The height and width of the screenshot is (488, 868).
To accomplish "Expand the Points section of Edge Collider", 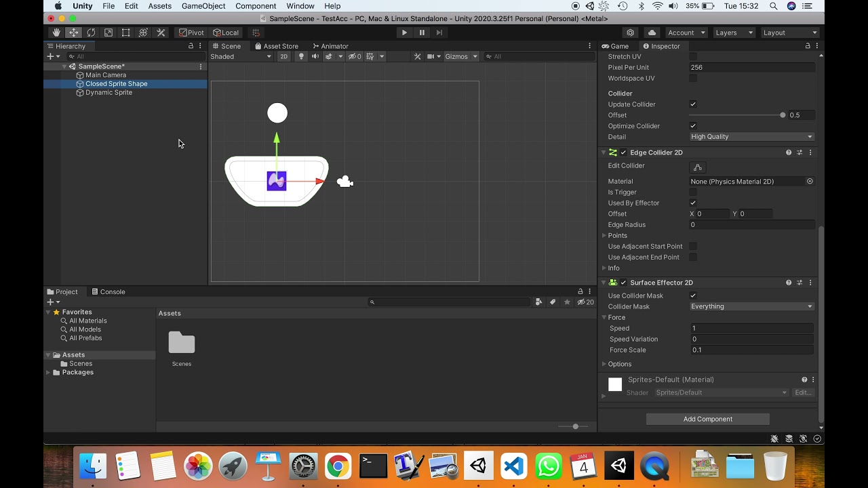I will 606,235.
